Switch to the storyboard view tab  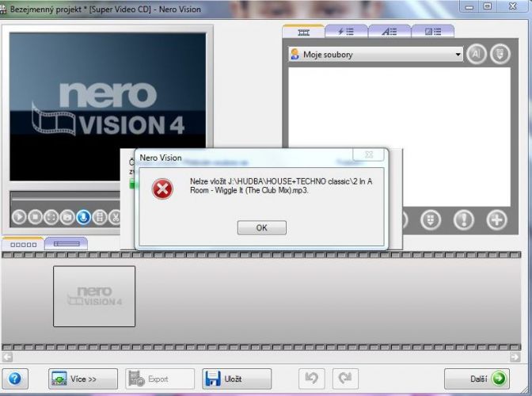23,244
